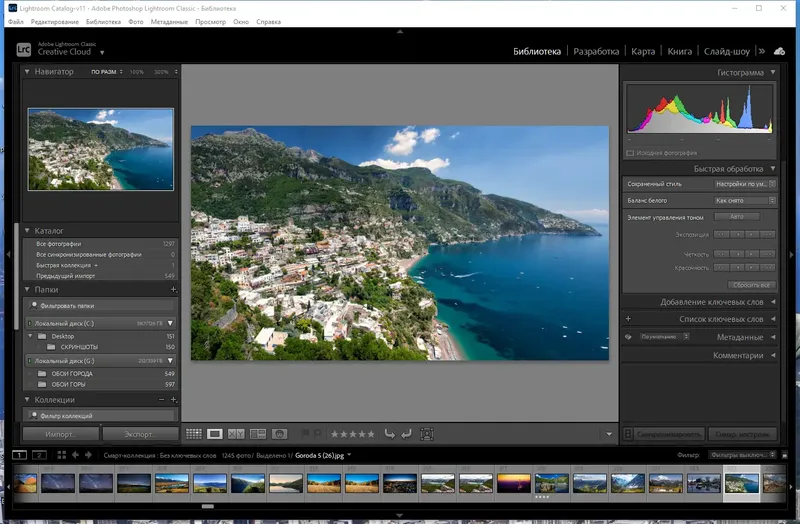The image size is (800, 524).
Task: Toggle the eye icon beside Метаданные
Action: tap(628, 337)
